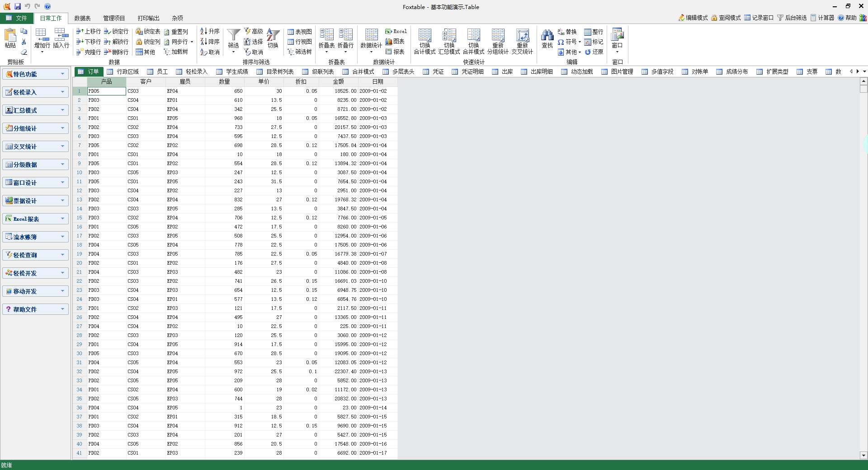This screenshot has width=868, height=470.
Task: Click the 数量 column header
Action: tap(224, 81)
